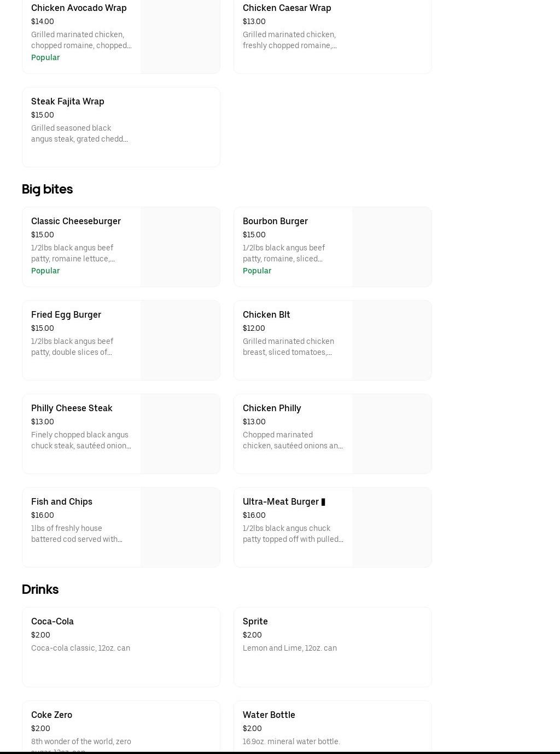Click the icon beside Ultra-Meat Burger title
Image resolution: width=560 pixels, height=754 pixels.
click(323, 502)
